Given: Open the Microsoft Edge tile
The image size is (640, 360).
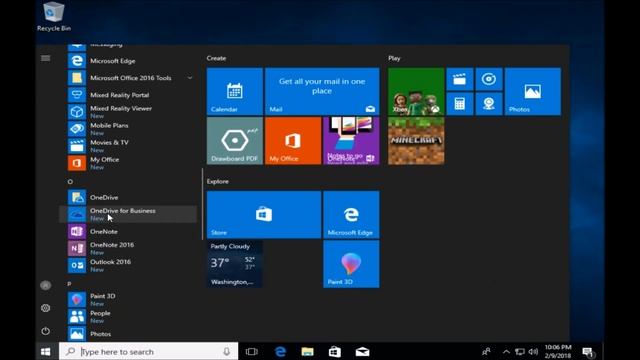Looking at the screenshot, I should [x=351, y=215].
